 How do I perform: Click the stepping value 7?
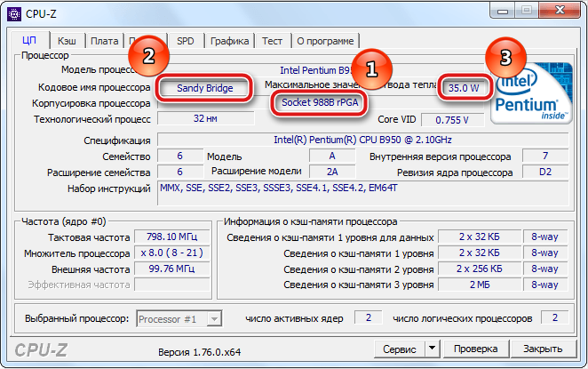click(x=545, y=156)
